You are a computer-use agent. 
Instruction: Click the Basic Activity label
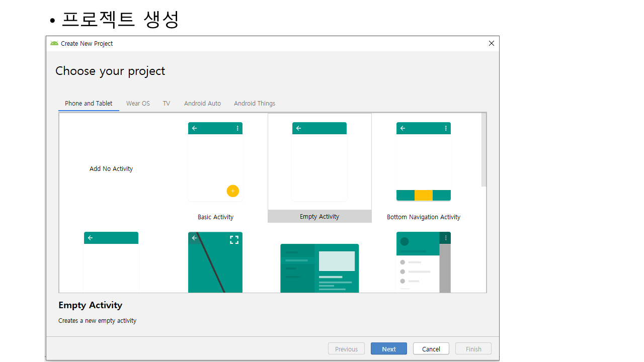215,217
